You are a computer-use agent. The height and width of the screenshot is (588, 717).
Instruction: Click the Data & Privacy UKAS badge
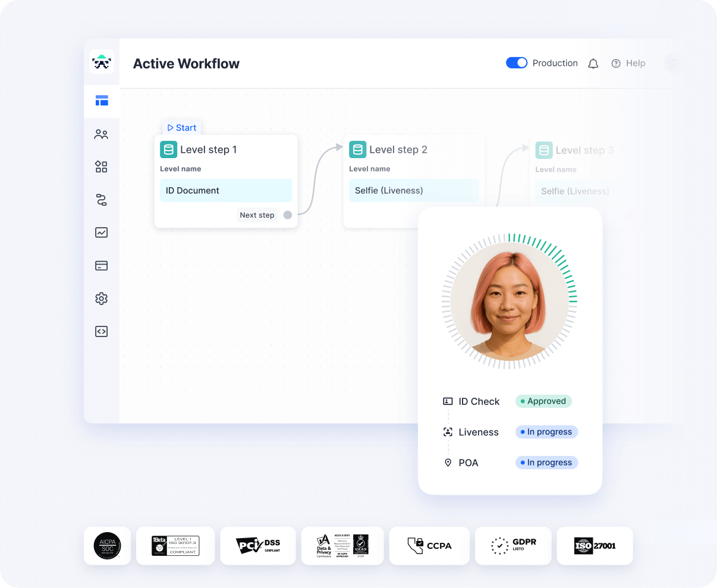pos(342,546)
